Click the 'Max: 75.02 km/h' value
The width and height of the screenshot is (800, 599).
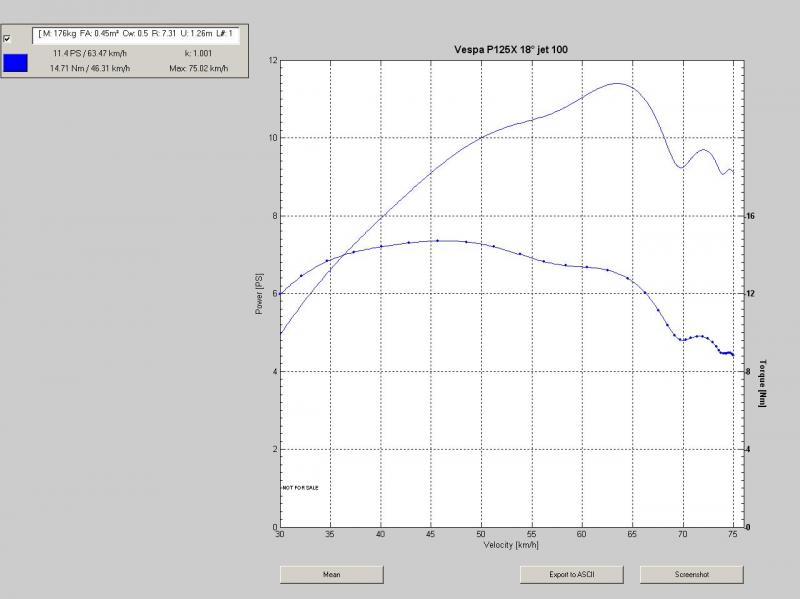point(198,68)
